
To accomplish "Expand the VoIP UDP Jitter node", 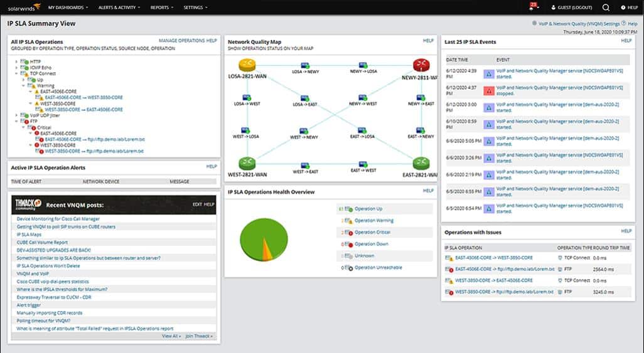I will (16, 115).
